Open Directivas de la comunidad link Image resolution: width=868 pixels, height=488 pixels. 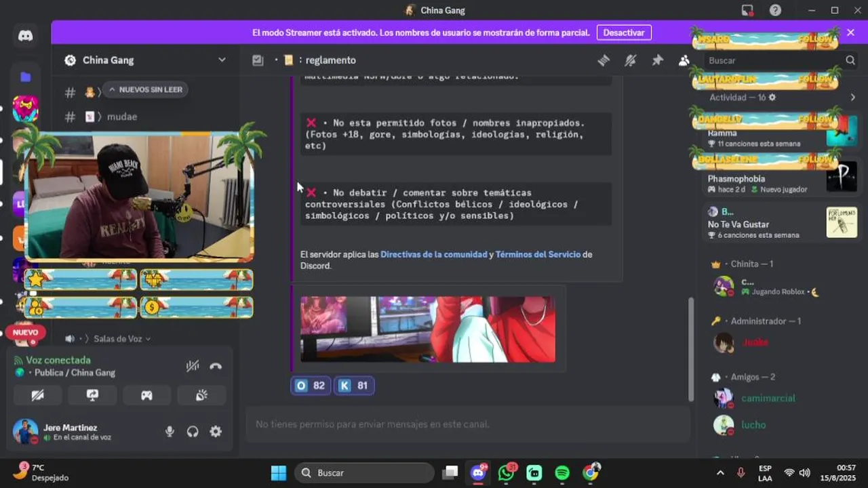coord(434,254)
